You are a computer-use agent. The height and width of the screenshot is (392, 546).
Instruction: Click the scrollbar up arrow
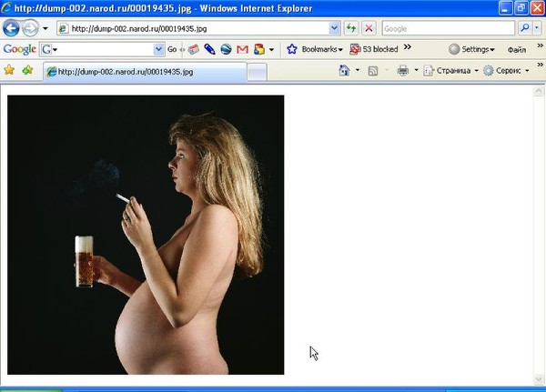(x=539, y=91)
